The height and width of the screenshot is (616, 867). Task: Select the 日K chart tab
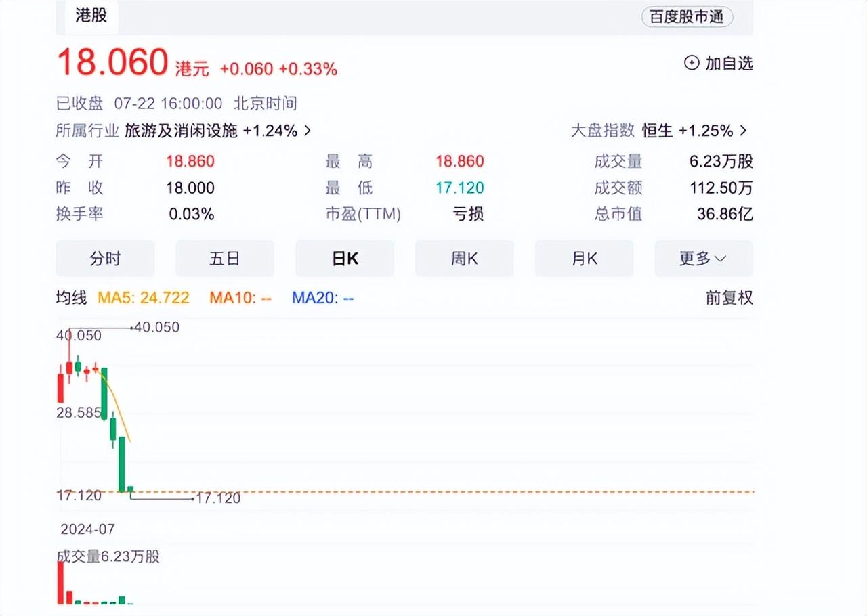pyautogui.click(x=345, y=259)
